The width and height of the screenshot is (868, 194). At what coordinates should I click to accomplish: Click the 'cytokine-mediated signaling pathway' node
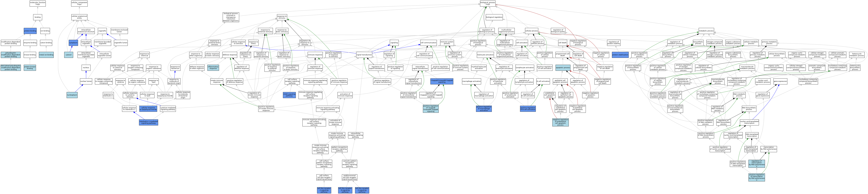(x=168, y=109)
